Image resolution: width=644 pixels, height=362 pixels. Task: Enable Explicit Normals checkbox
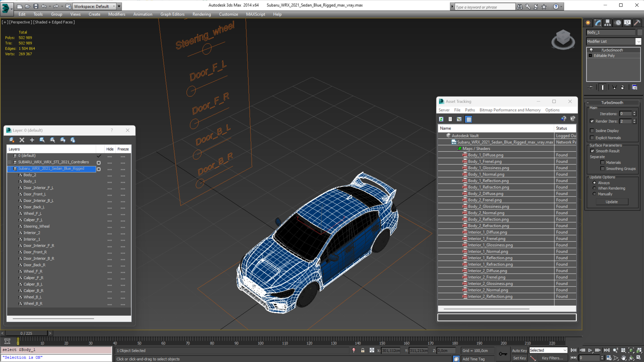pos(592,138)
